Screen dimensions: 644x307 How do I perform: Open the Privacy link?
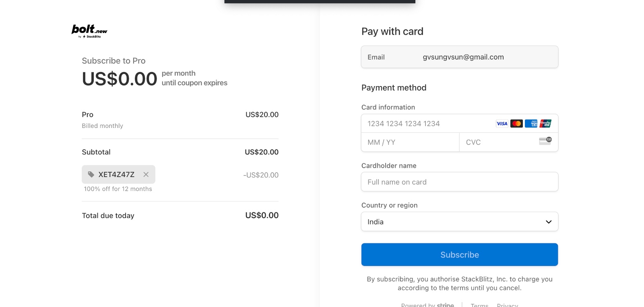(507, 305)
